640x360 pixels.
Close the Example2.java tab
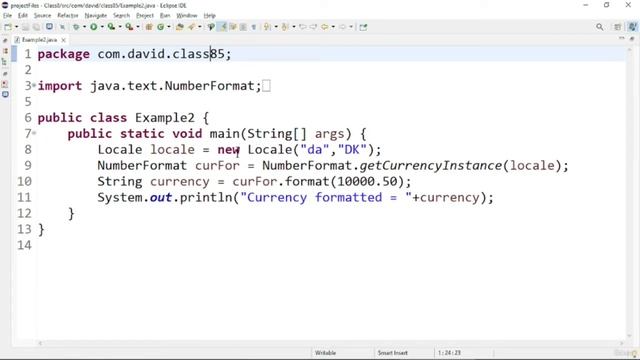point(63,40)
